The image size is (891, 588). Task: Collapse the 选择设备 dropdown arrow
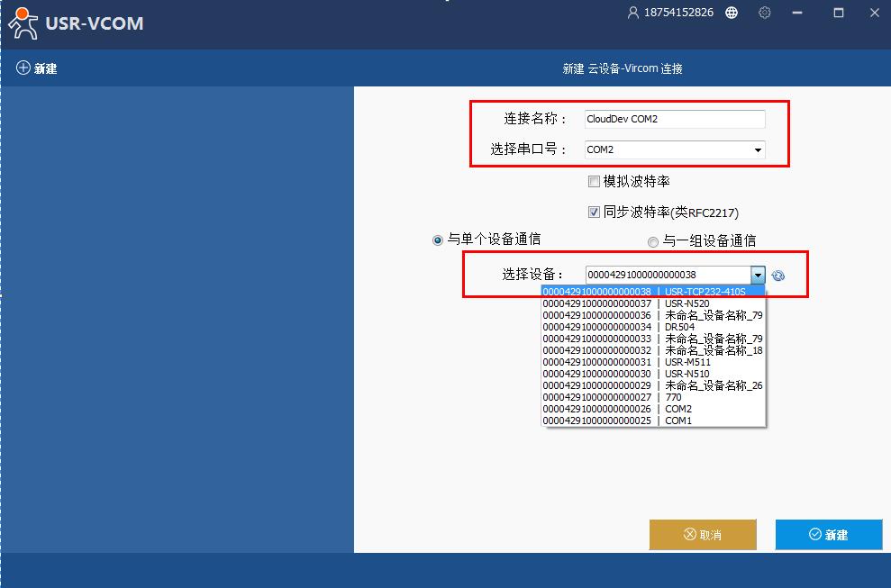758,275
